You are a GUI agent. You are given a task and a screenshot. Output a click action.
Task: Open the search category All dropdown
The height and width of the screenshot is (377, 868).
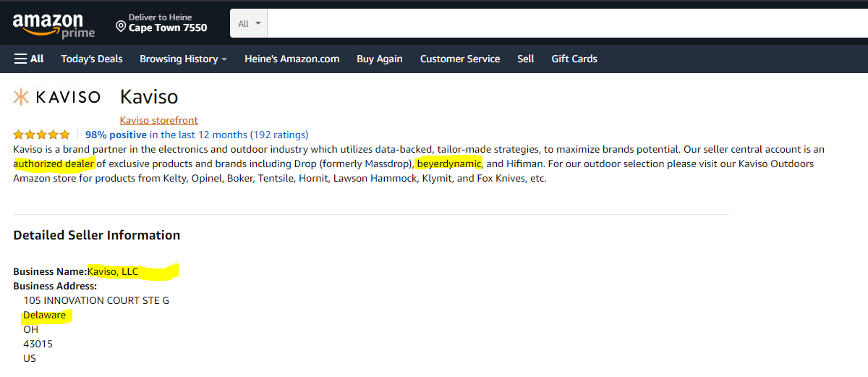coord(249,24)
